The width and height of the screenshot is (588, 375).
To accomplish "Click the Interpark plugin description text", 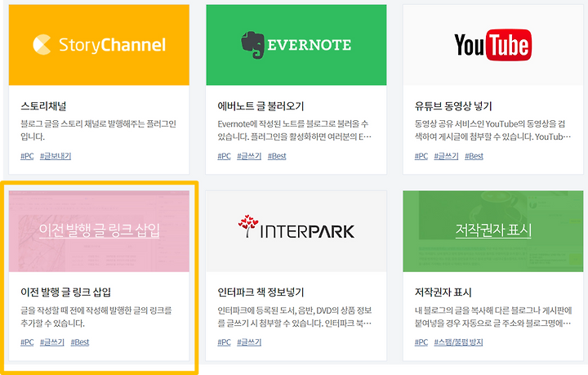I will tap(295, 316).
